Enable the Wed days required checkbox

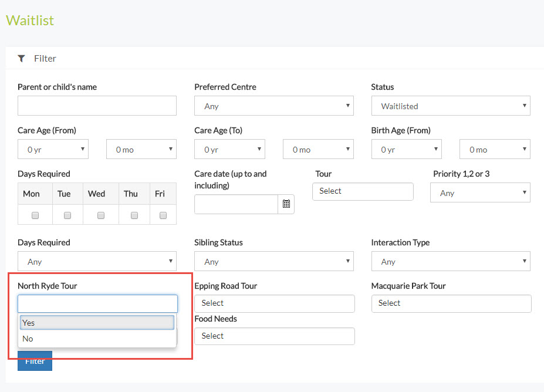[x=101, y=215]
